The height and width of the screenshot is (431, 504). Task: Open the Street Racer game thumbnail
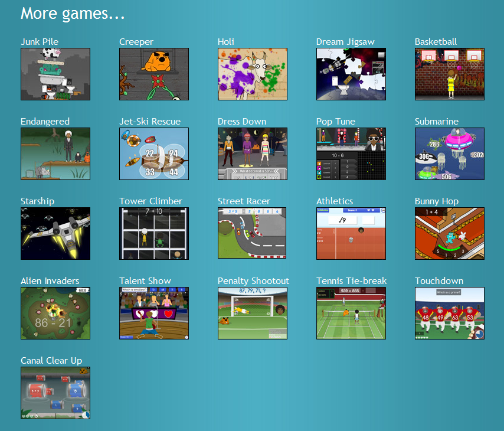(251, 233)
